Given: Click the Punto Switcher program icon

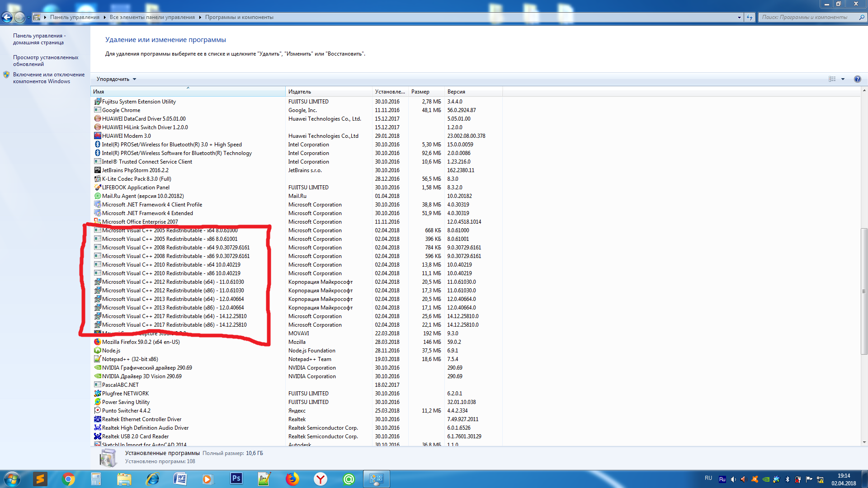Looking at the screenshot, I should [97, 411].
